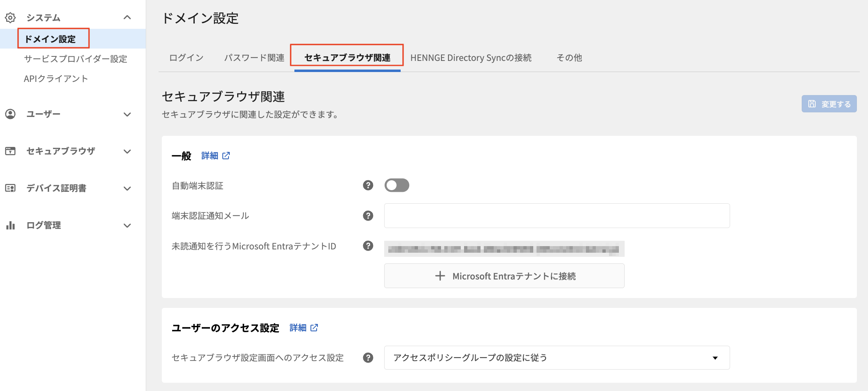The width and height of the screenshot is (868, 391).
Task: Enable the 自動端末認証 toggle switch
Action: tap(397, 185)
